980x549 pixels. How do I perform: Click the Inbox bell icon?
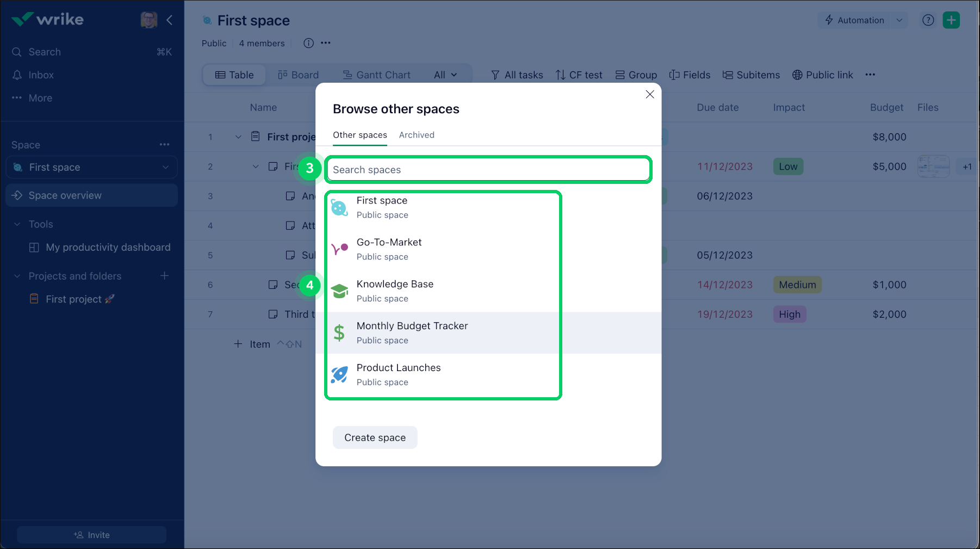pos(16,75)
